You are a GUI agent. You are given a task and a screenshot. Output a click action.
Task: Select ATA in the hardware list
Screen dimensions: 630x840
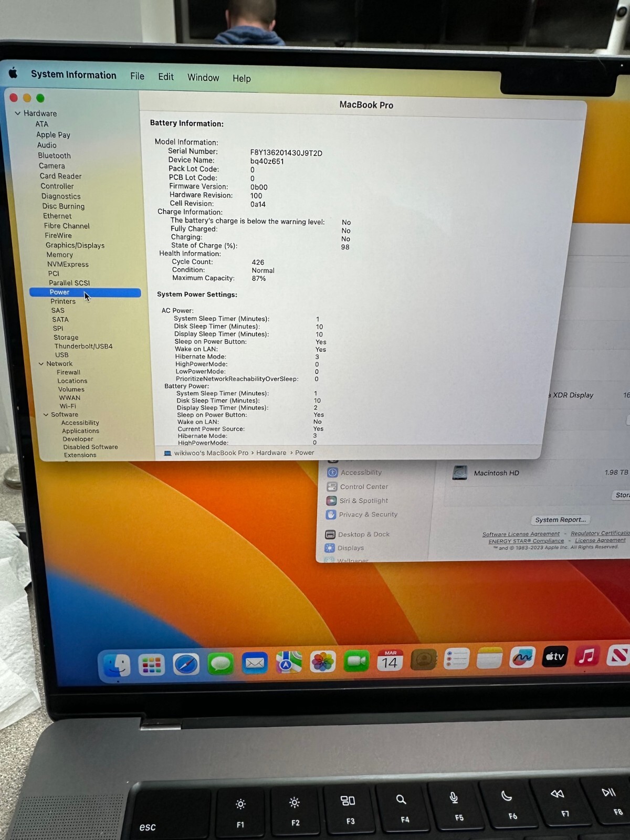[41, 124]
